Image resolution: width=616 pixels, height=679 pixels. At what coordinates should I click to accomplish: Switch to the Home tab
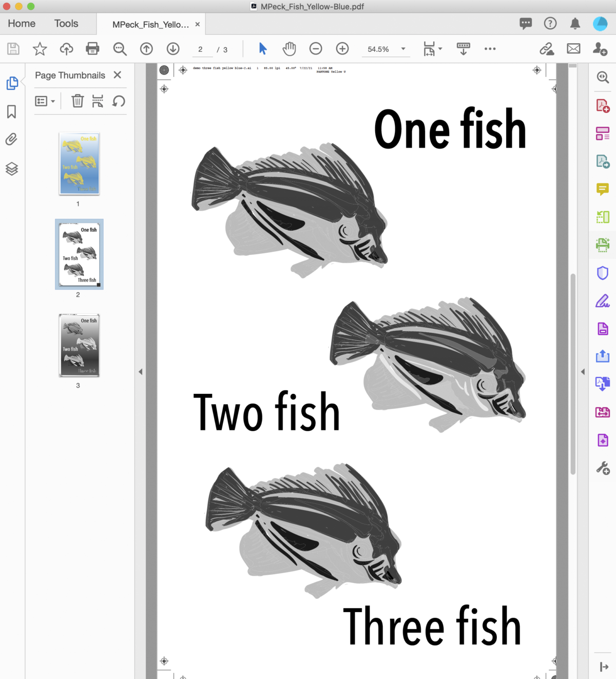[21, 24]
